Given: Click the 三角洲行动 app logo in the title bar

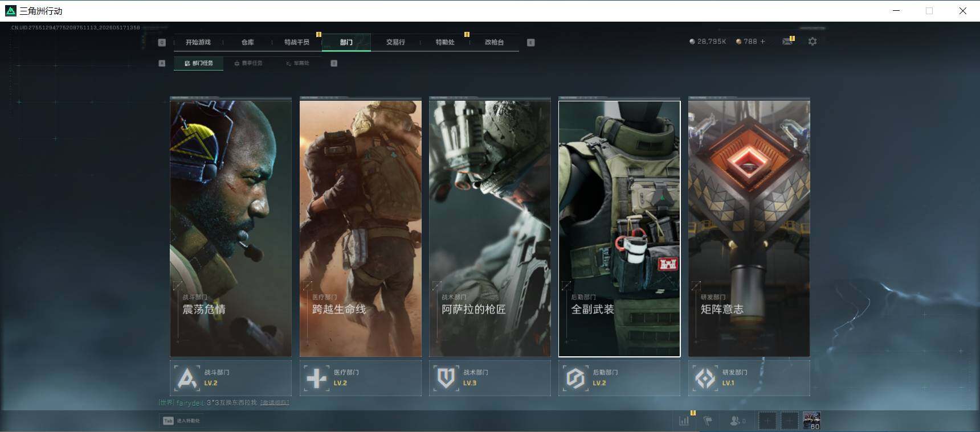Looking at the screenshot, I should (11, 11).
